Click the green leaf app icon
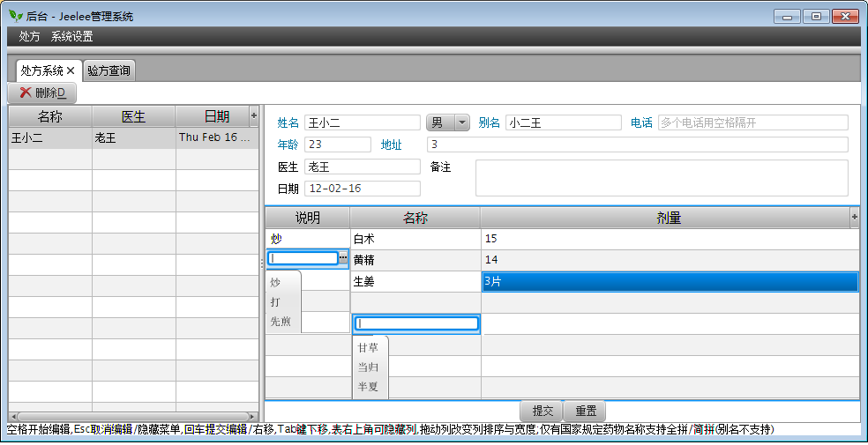 [x=16, y=16]
